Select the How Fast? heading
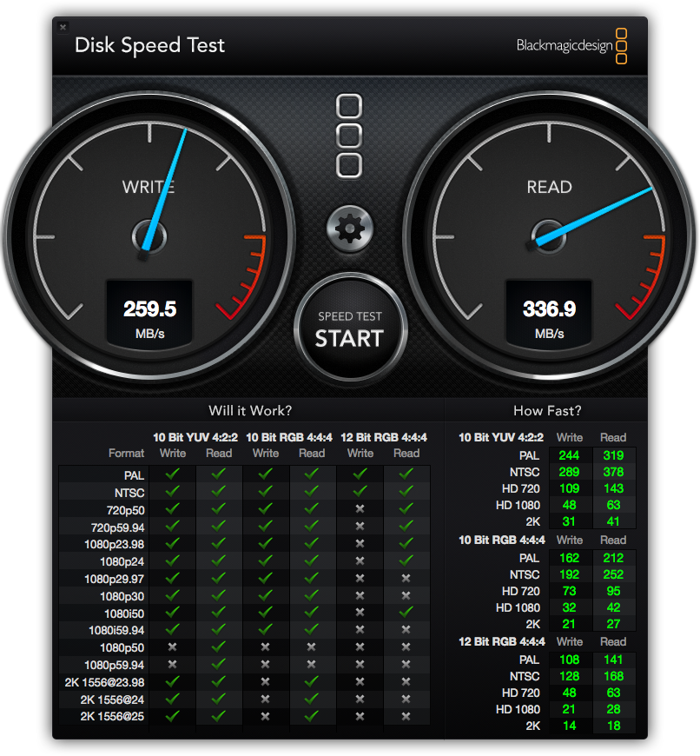This screenshot has width=700, height=756. (547, 411)
